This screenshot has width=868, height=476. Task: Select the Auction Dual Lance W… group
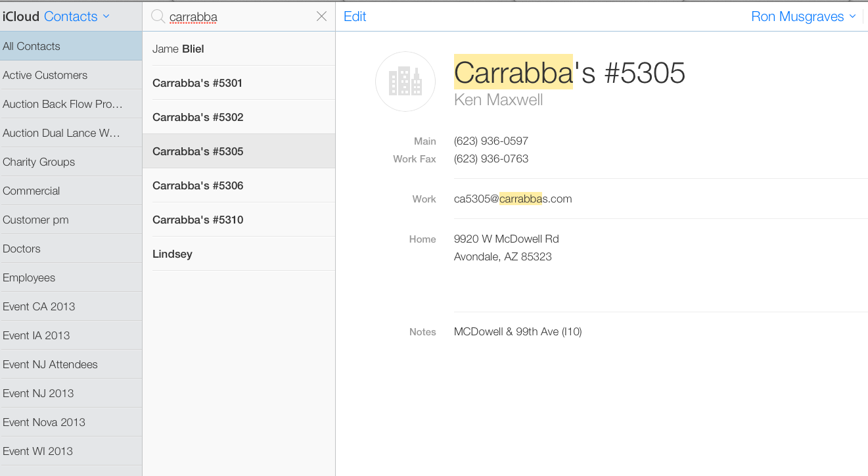[x=71, y=133]
